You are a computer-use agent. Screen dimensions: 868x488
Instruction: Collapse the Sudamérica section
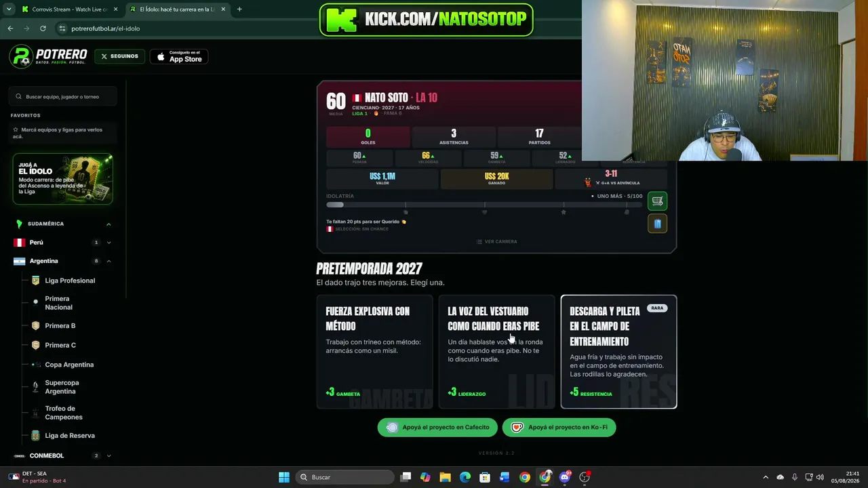click(108, 224)
